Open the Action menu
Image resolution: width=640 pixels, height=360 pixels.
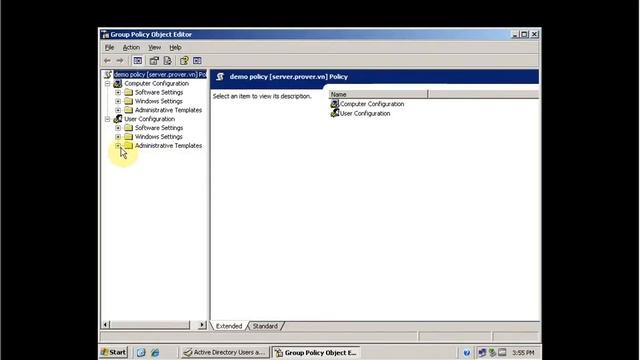click(x=131, y=48)
